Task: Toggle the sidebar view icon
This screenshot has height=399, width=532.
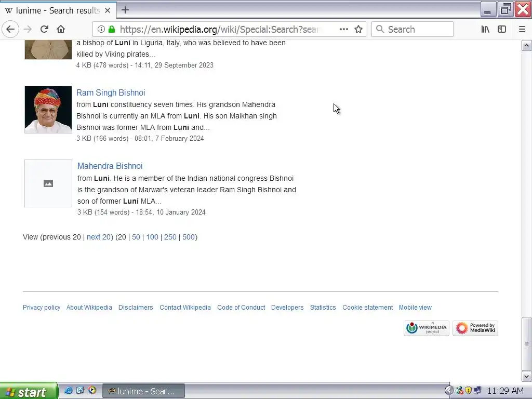Action: click(x=502, y=29)
